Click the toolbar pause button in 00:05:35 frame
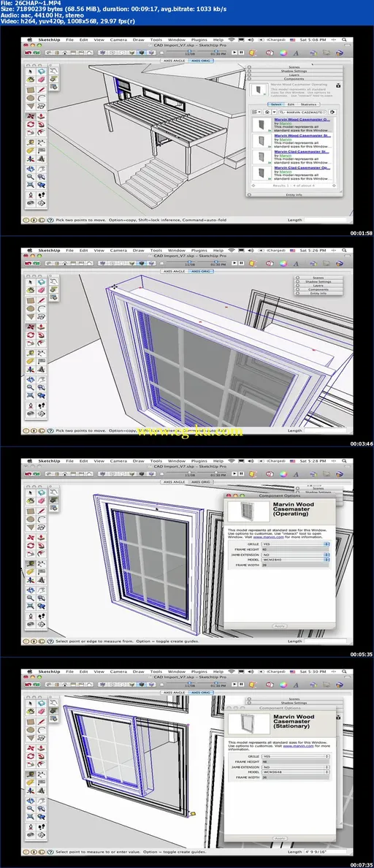 (x=241, y=473)
